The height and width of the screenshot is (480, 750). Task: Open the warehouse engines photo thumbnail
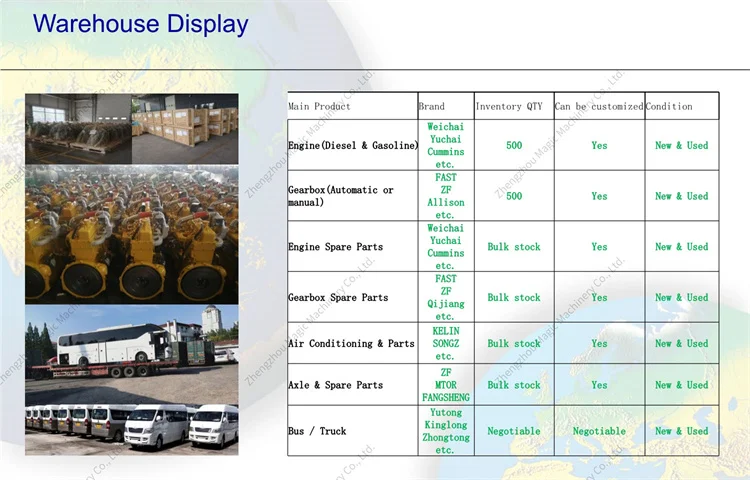(x=77, y=128)
